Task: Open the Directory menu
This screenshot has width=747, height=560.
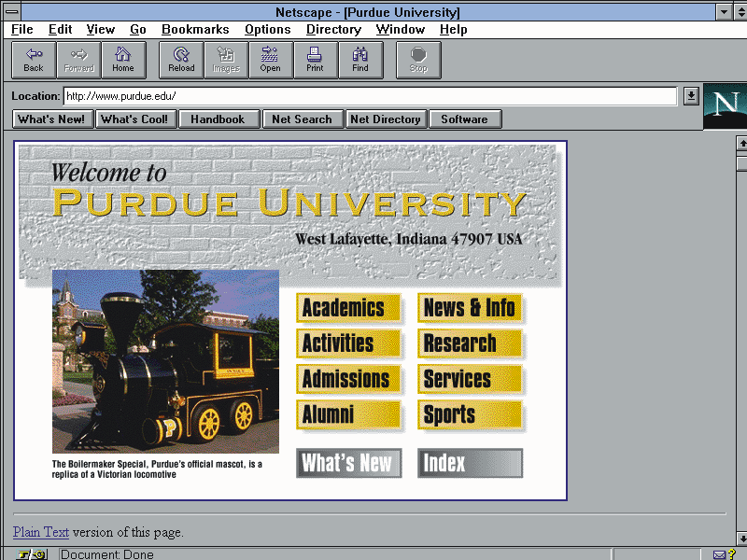Action: coord(333,30)
